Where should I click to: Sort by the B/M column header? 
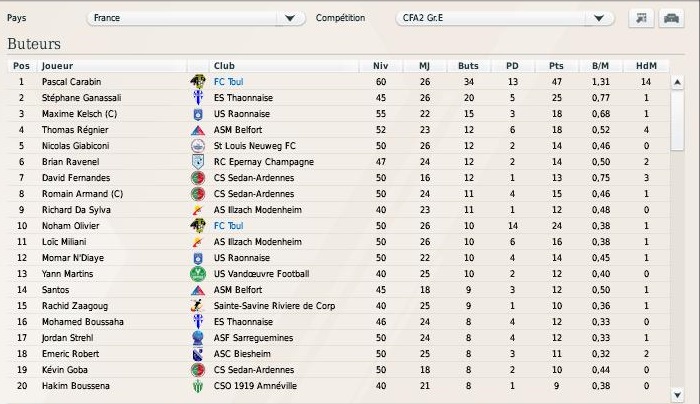pos(600,66)
